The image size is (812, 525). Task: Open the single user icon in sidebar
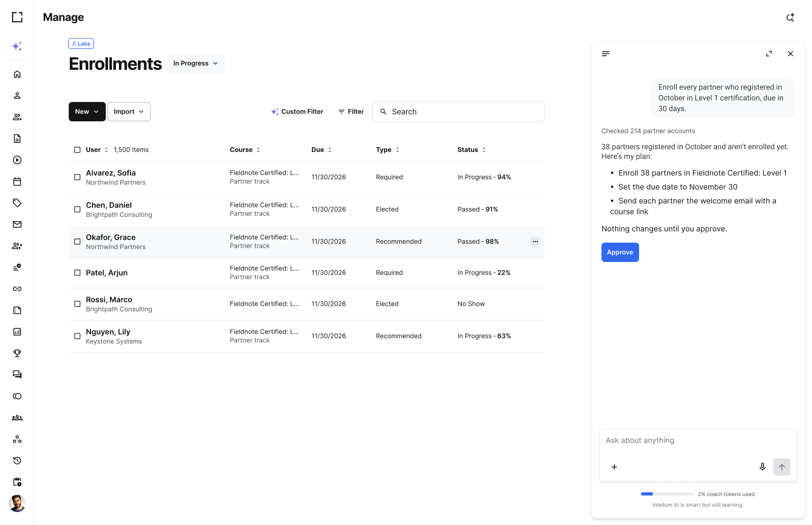[17, 96]
